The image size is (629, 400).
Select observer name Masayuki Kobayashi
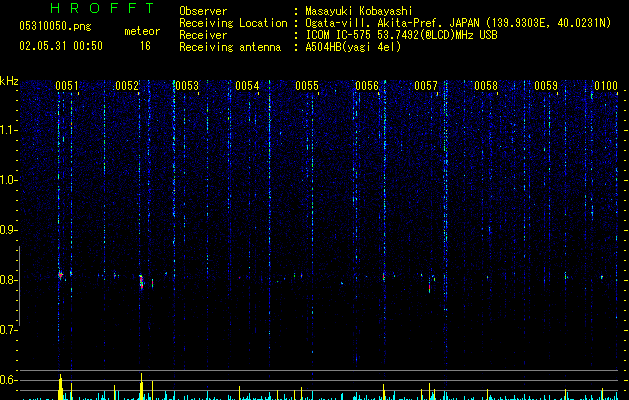359,11
